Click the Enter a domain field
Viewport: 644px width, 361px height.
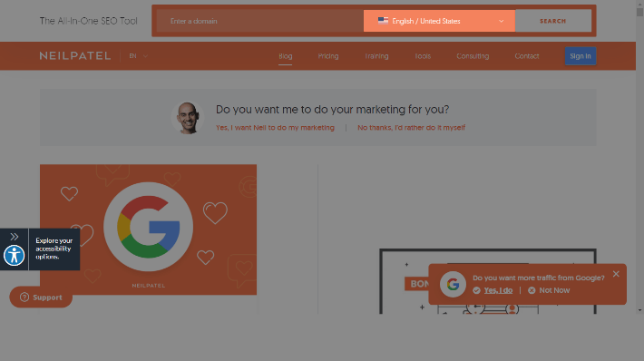click(x=260, y=21)
